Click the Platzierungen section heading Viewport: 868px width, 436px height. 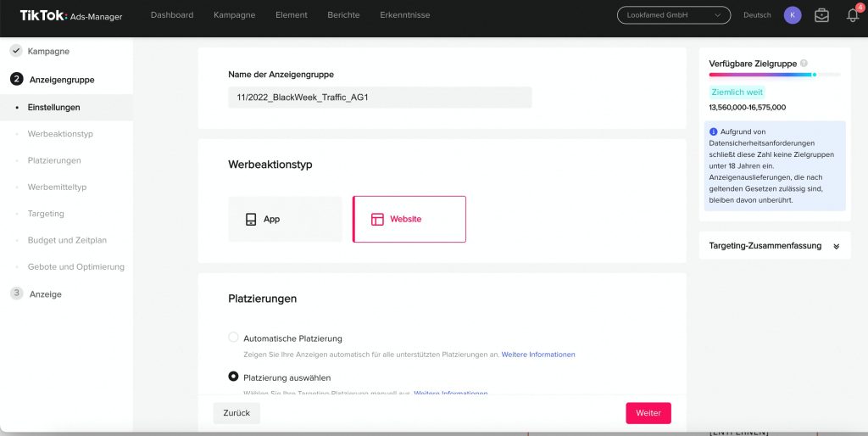[x=263, y=299]
